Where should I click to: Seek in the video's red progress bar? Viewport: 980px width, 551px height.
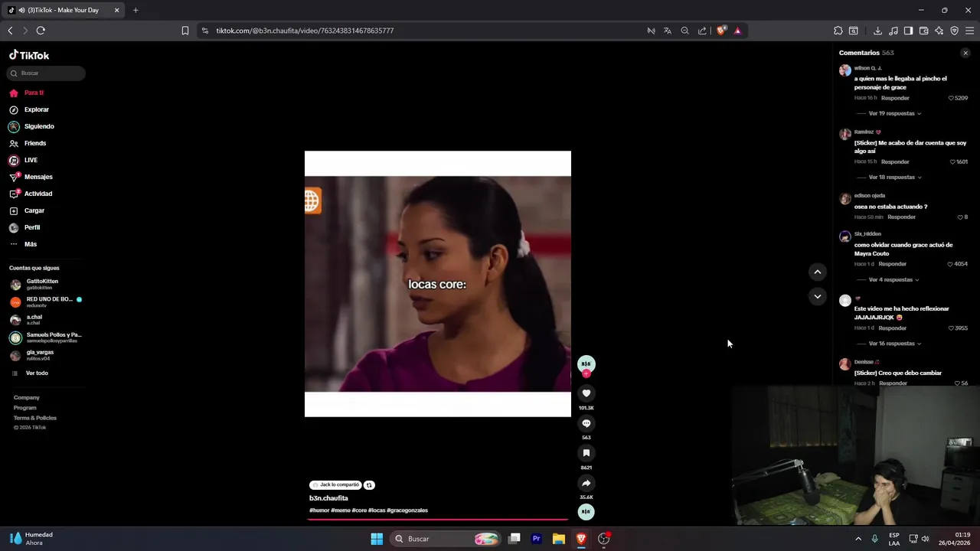point(438,519)
